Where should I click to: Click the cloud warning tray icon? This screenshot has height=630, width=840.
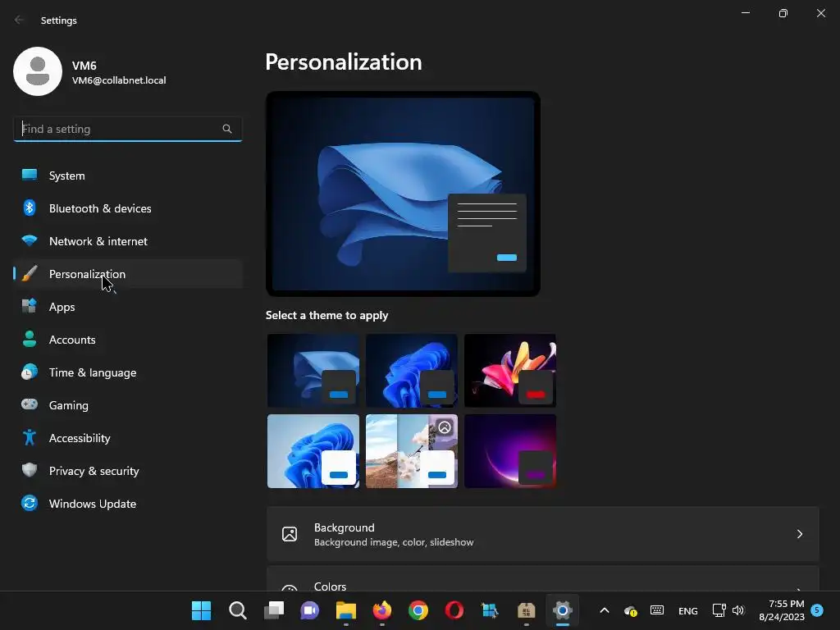tap(631, 610)
